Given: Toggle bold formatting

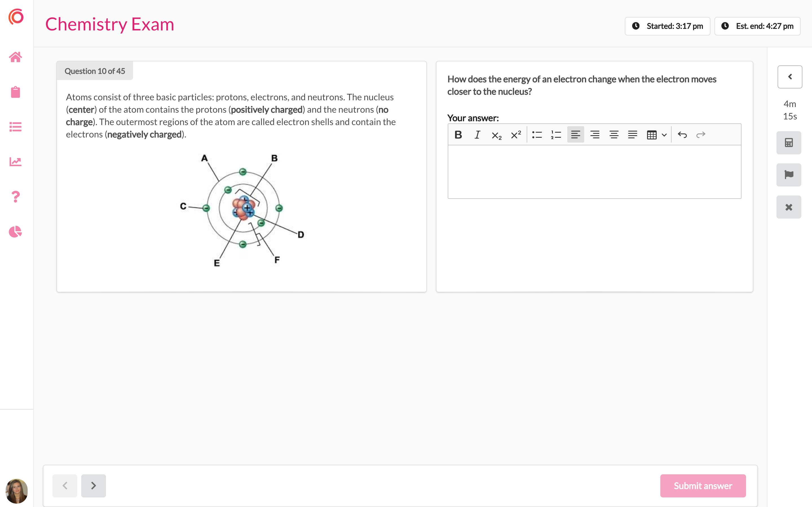Looking at the screenshot, I should coord(458,135).
